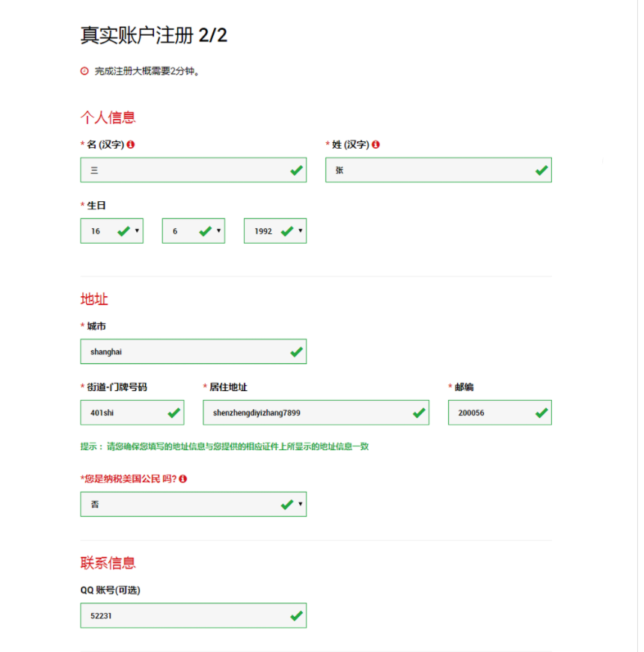Open the birth year dropdown showing 1992
Screen dimensions: 644x652
275,231
